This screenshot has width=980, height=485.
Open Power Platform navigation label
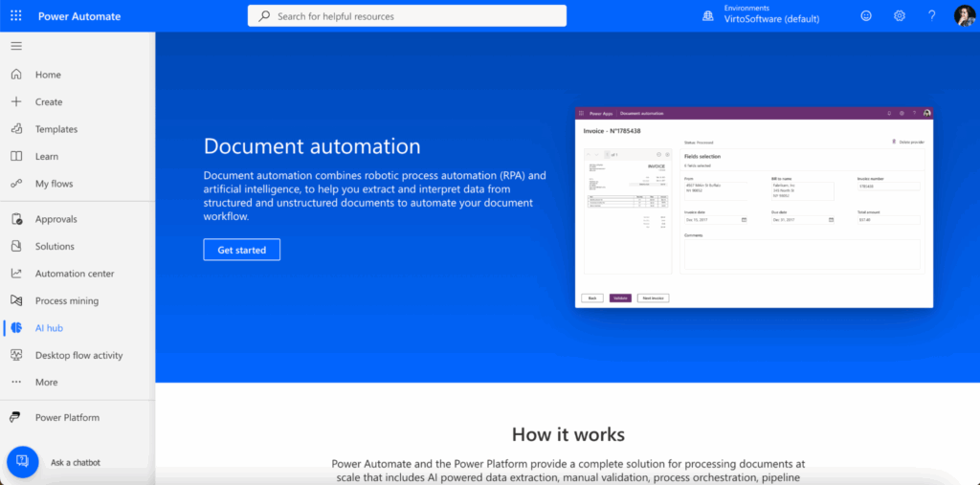click(x=68, y=417)
